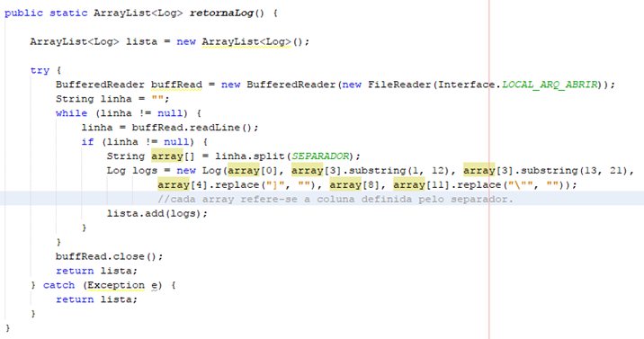Screen dimensions: 644x339
Task: Click 'return lista;' inside the catch block
Action: 96,299
